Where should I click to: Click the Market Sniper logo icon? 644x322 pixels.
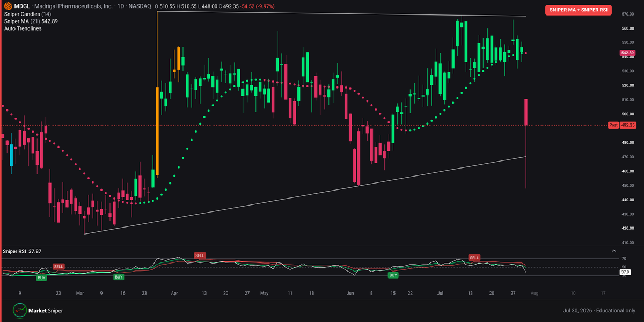pyautogui.click(x=20, y=310)
